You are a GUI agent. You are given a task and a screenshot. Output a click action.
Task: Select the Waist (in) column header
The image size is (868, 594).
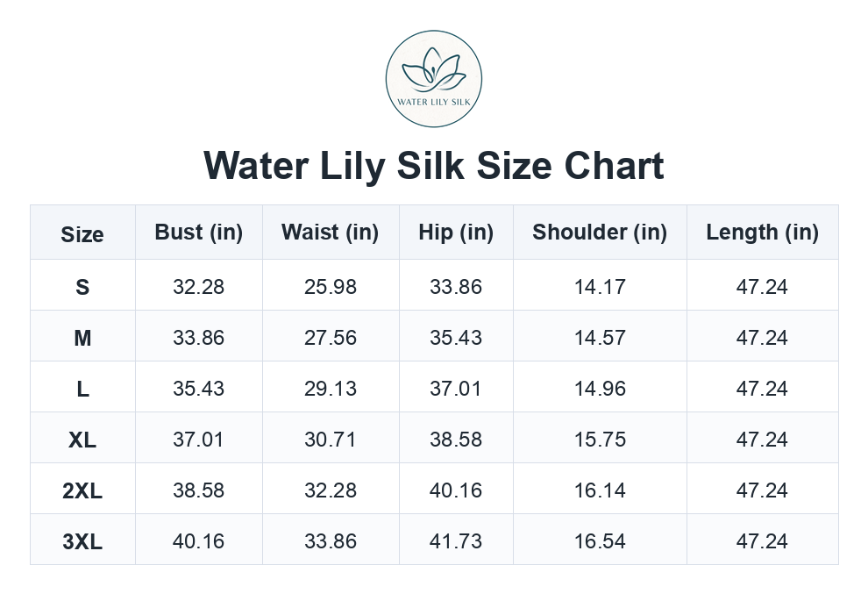click(331, 233)
